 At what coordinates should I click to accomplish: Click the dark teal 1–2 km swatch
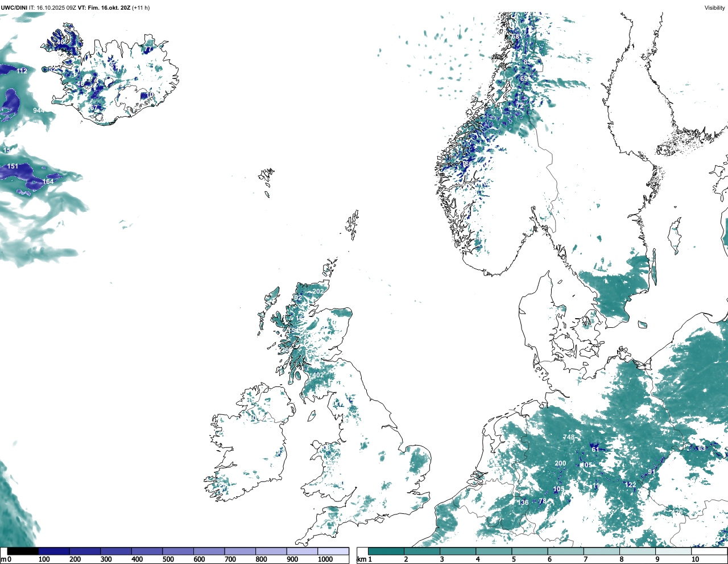tap(386, 551)
